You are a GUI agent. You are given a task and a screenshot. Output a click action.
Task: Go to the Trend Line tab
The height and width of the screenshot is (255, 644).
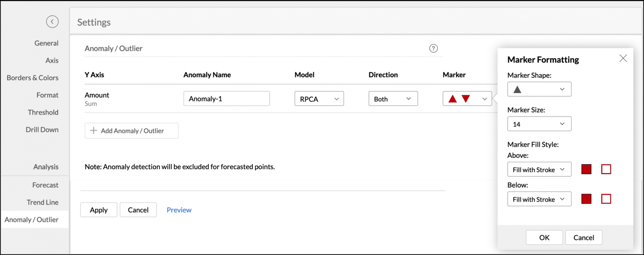coord(43,202)
